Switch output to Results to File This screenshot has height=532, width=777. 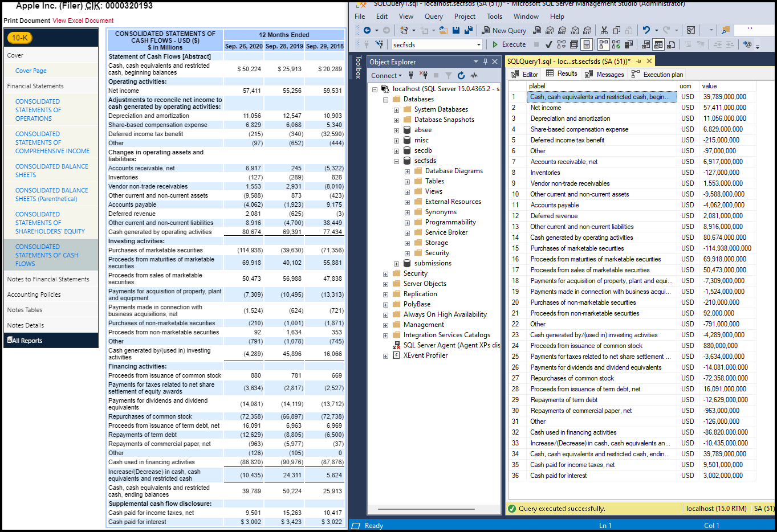tap(672, 44)
